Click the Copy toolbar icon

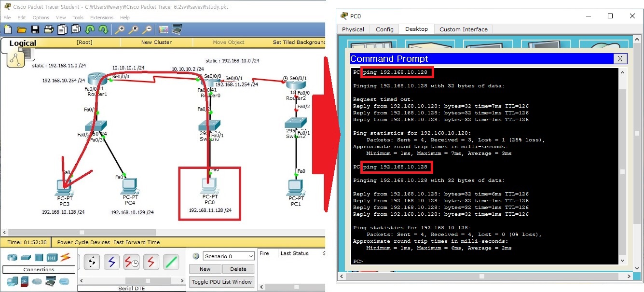click(x=62, y=29)
